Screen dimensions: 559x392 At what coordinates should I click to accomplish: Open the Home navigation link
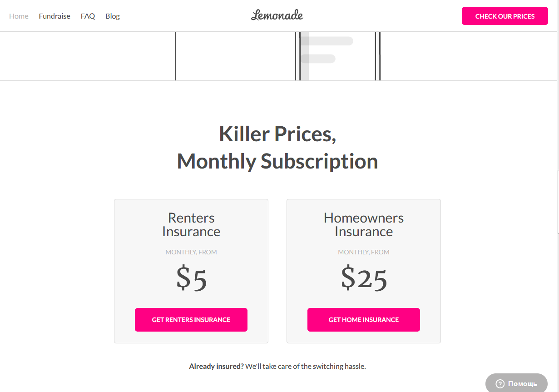click(19, 16)
